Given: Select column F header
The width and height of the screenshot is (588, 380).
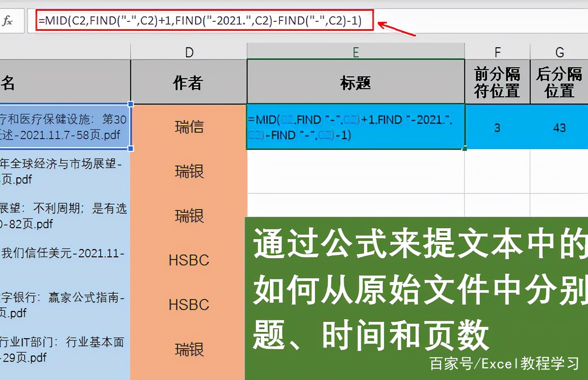Looking at the screenshot, I should point(497,52).
